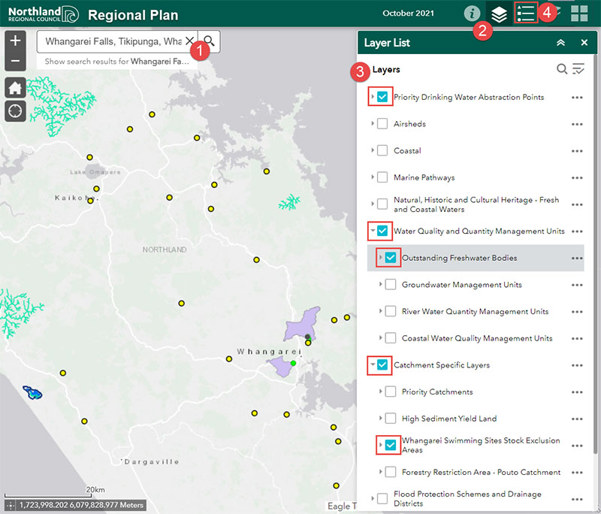Image resolution: width=601 pixels, height=514 pixels.
Task: Check Coastal Water Quality Management Units
Action: [x=390, y=338]
